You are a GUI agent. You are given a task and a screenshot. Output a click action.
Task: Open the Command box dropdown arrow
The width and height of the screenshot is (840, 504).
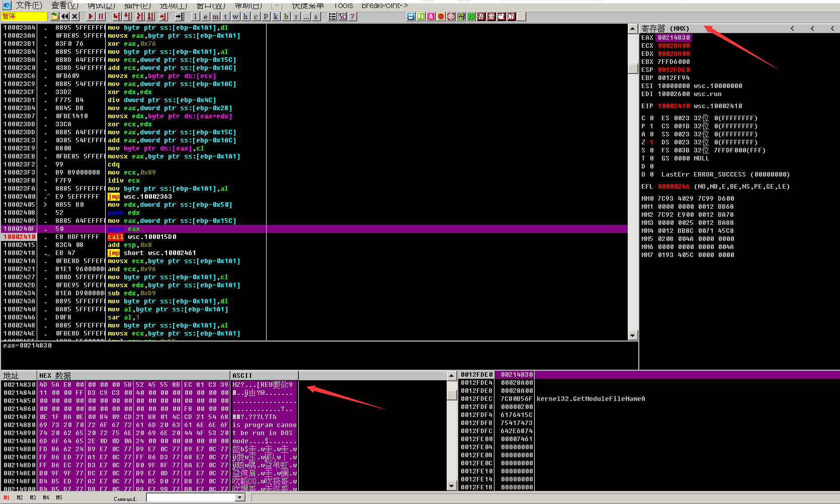[240, 497]
